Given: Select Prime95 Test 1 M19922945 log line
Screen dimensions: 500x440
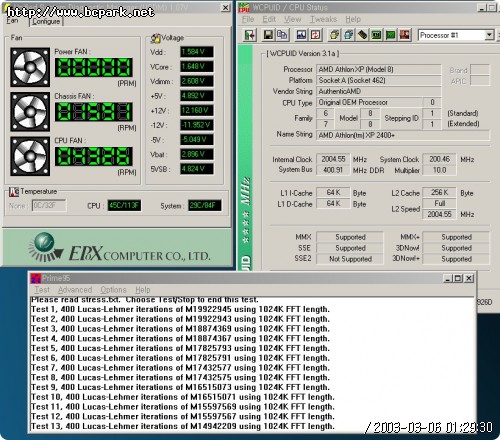Looking at the screenshot, I should tap(180, 309).
